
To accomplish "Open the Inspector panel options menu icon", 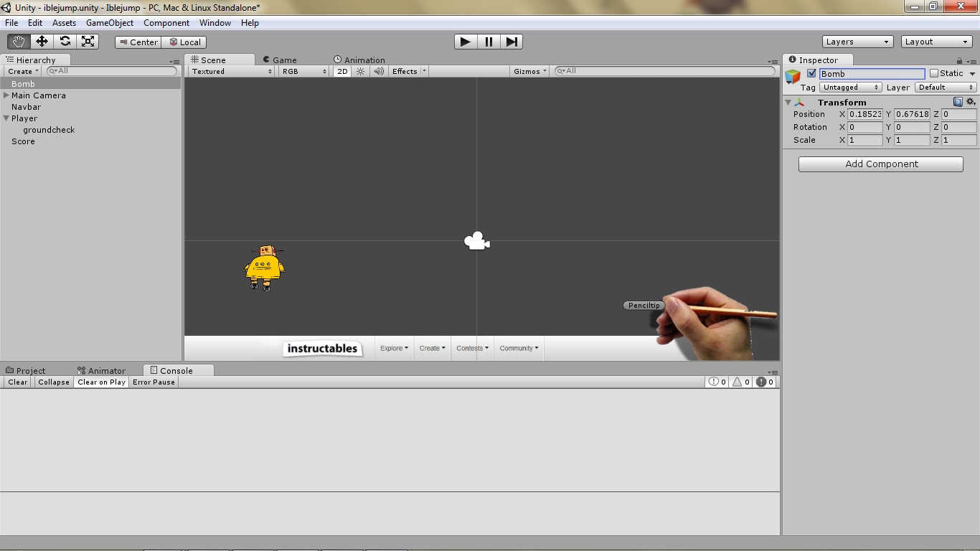I will pyautogui.click(x=971, y=62).
